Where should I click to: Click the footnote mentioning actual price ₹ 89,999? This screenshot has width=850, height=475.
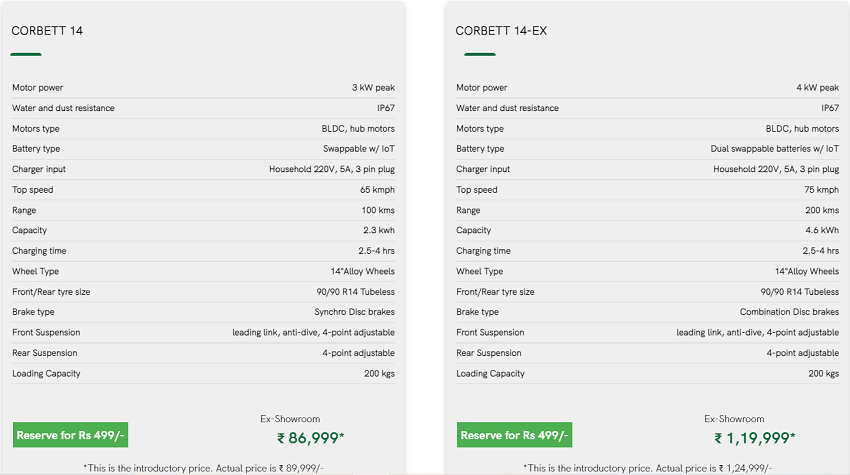click(x=203, y=468)
